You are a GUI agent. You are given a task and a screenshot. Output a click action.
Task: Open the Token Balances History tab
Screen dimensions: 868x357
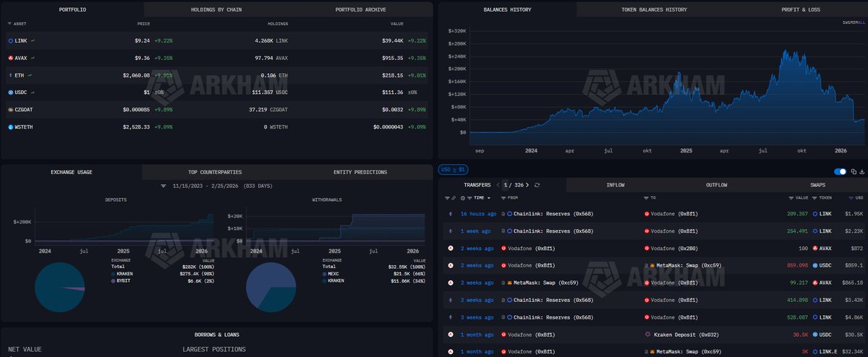click(654, 9)
